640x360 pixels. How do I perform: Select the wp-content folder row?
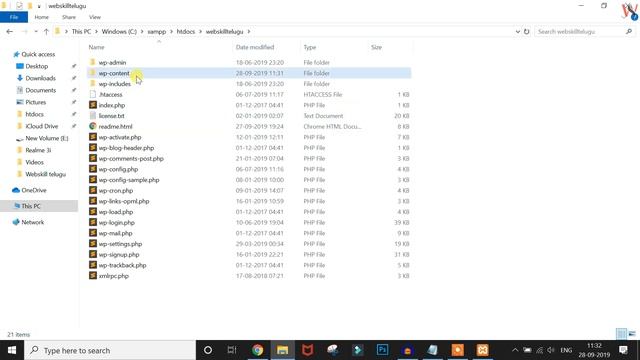pyautogui.click(x=249, y=73)
